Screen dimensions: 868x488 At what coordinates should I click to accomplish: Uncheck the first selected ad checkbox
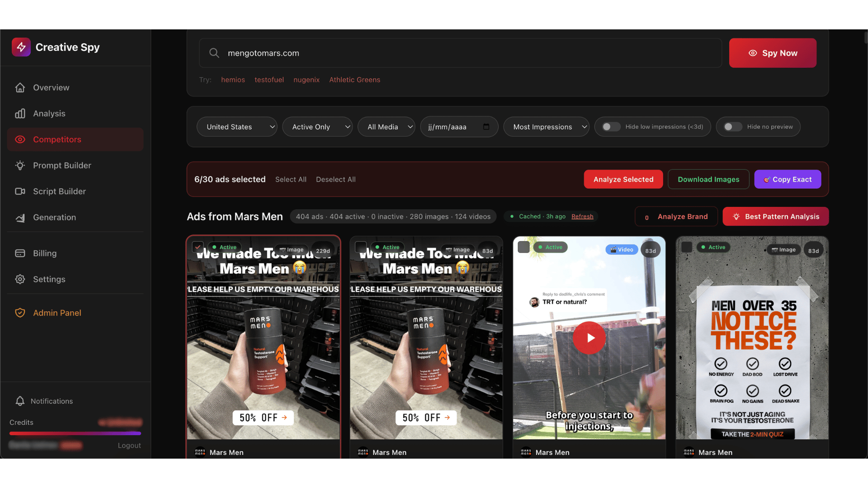(198, 247)
